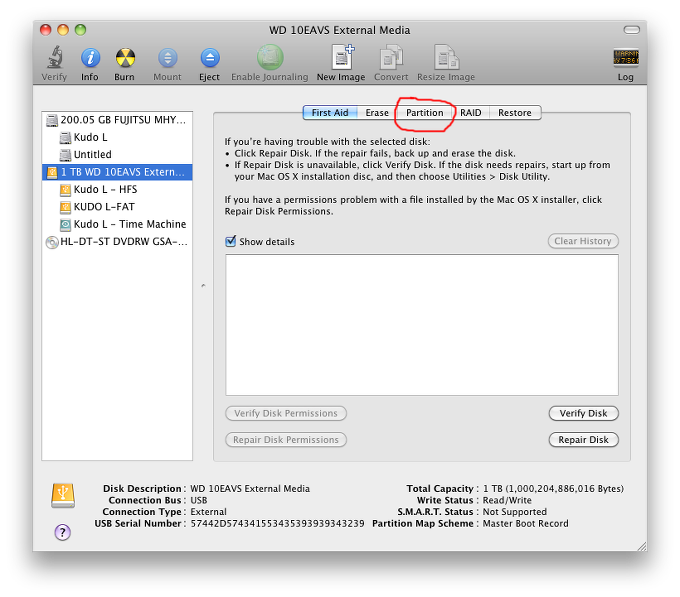680x597 pixels.
Task: Click the toolbar toggle pill in the title bar
Action: [x=631, y=30]
